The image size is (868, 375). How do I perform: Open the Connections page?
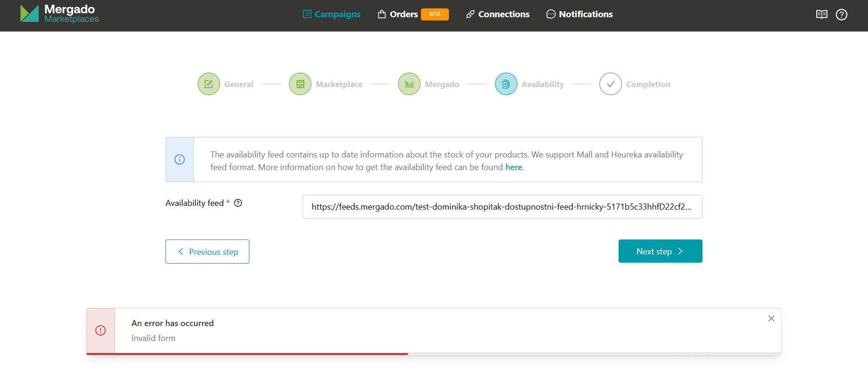tap(497, 14)
